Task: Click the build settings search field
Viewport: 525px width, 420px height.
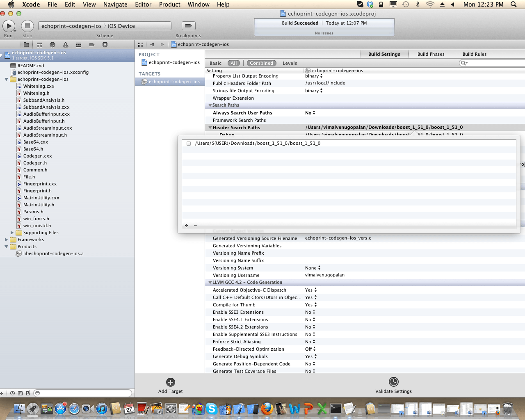Action: click(x=492, y=63)
